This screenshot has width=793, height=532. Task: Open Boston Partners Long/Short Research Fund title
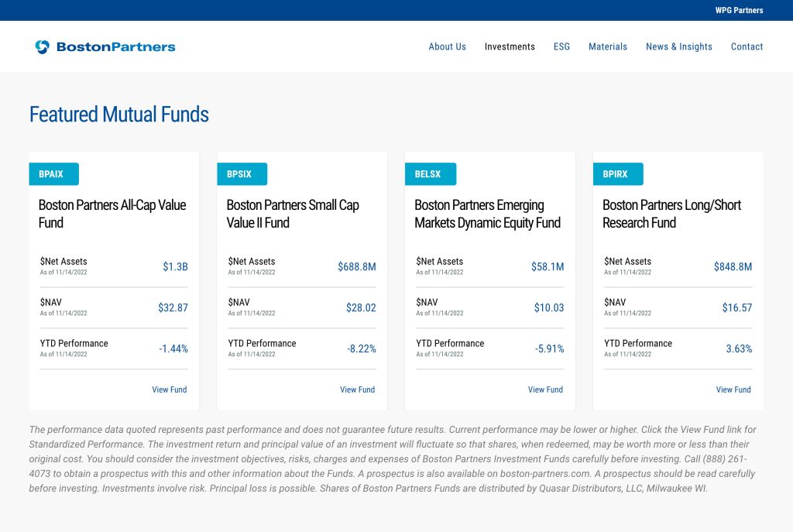(671, 214)
